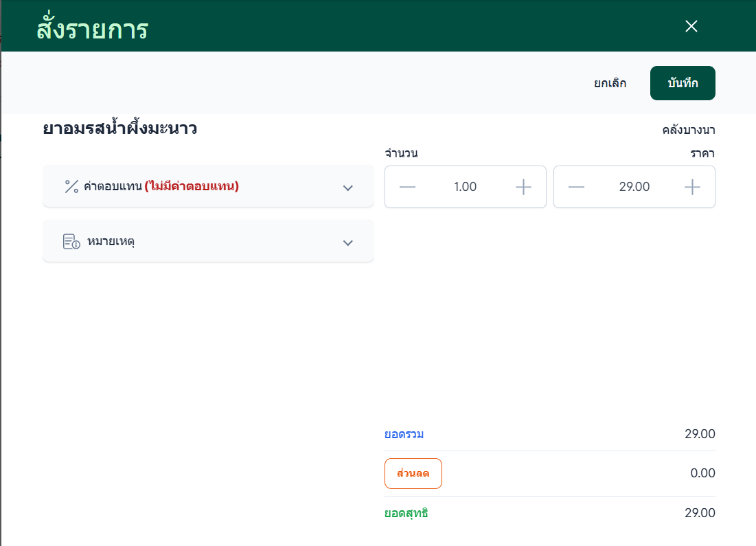Open the ค่าตอบแทน (ไม่มีค่าตอบแทน) section label
This screenshot has width=756, height=546.
161,186
